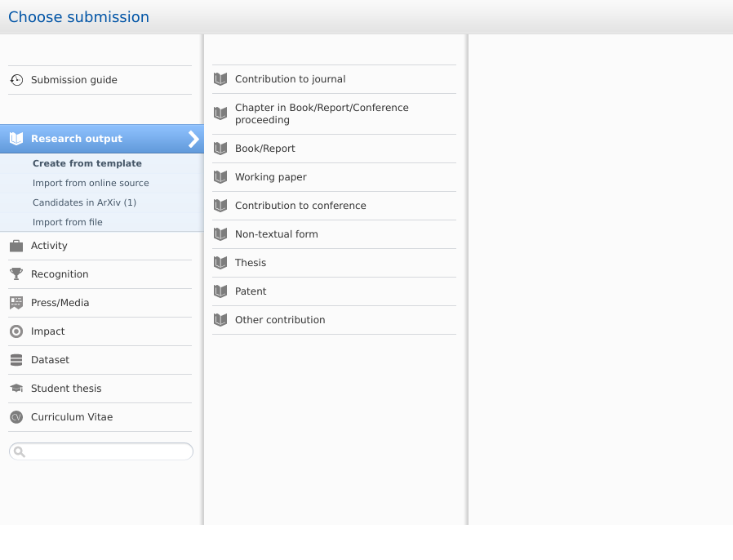733x560 pixels.
Task: Open Candidates in ArXiv (1)
Action: click(85, 203)
